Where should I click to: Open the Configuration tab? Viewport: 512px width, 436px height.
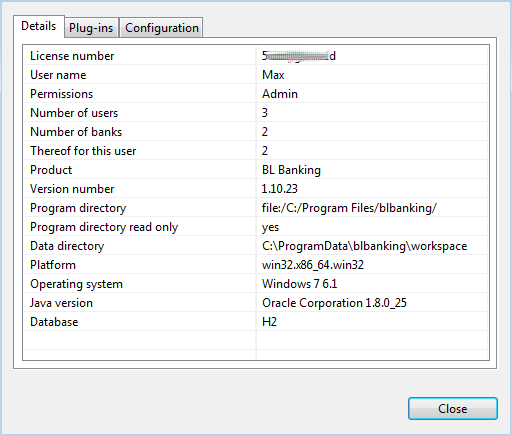[162, 28]
